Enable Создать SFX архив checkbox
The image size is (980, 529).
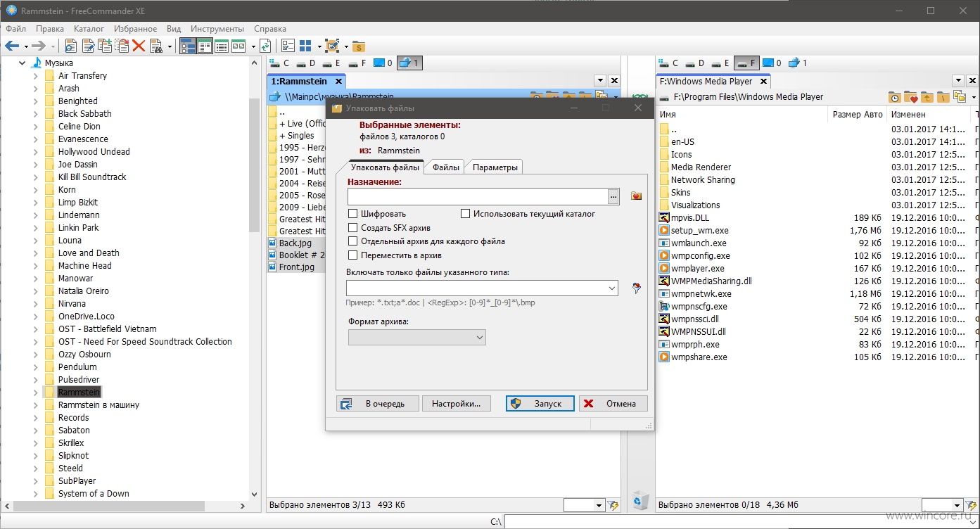[x=353, y=228]
